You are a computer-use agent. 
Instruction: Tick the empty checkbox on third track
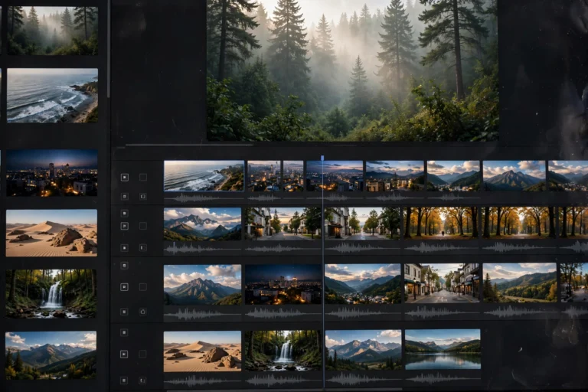(x=143, y=287)
